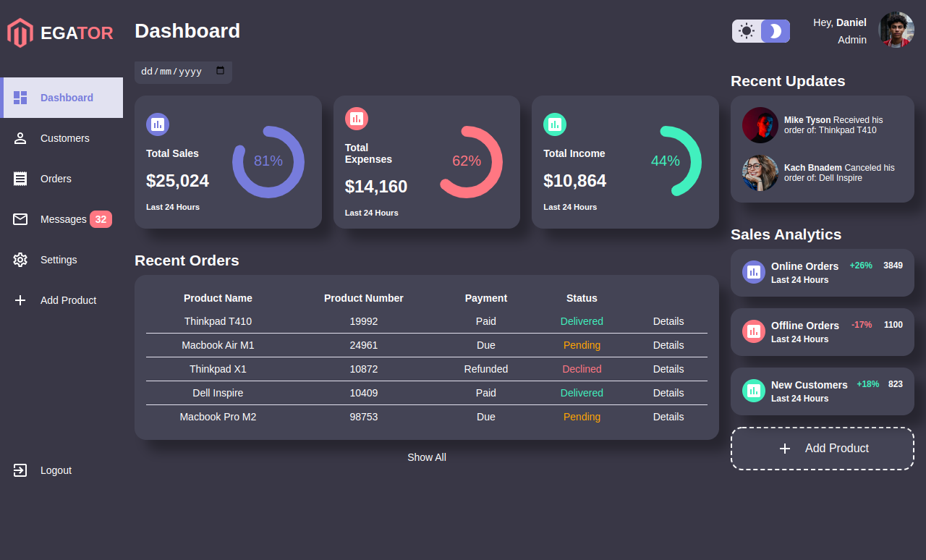Click the Total Expenses chart icon
The image size is (926, 560).
[x=357, y=119]
